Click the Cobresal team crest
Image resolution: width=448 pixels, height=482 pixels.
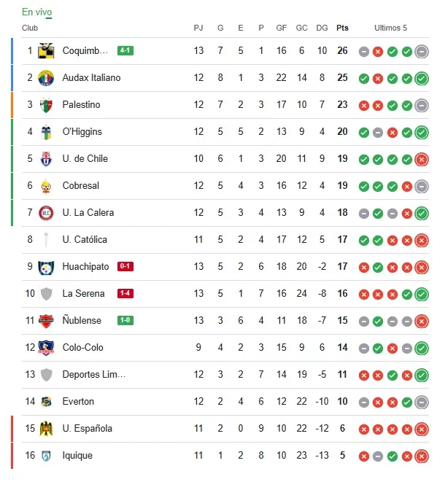pyautogui.click(x=46, y=186)
